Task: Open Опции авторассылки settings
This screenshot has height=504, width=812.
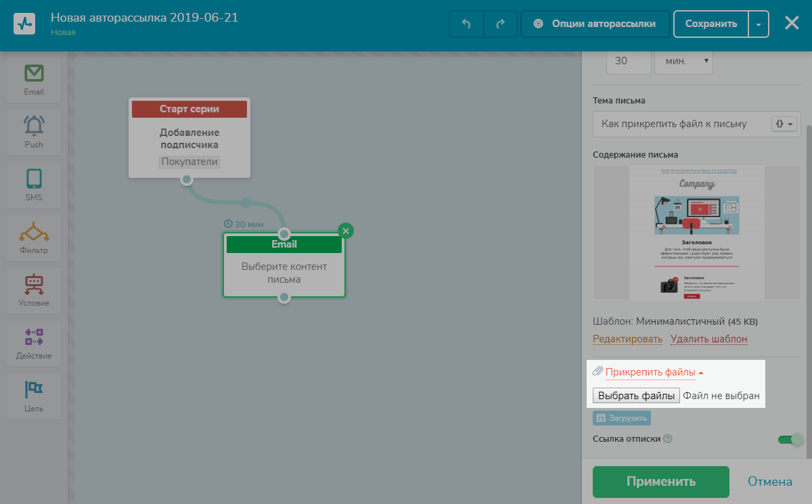Action: (595, 24)
